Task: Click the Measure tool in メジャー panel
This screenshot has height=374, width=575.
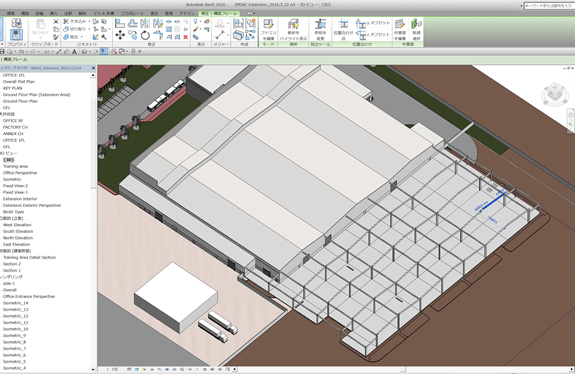Action: click(220, 35)
